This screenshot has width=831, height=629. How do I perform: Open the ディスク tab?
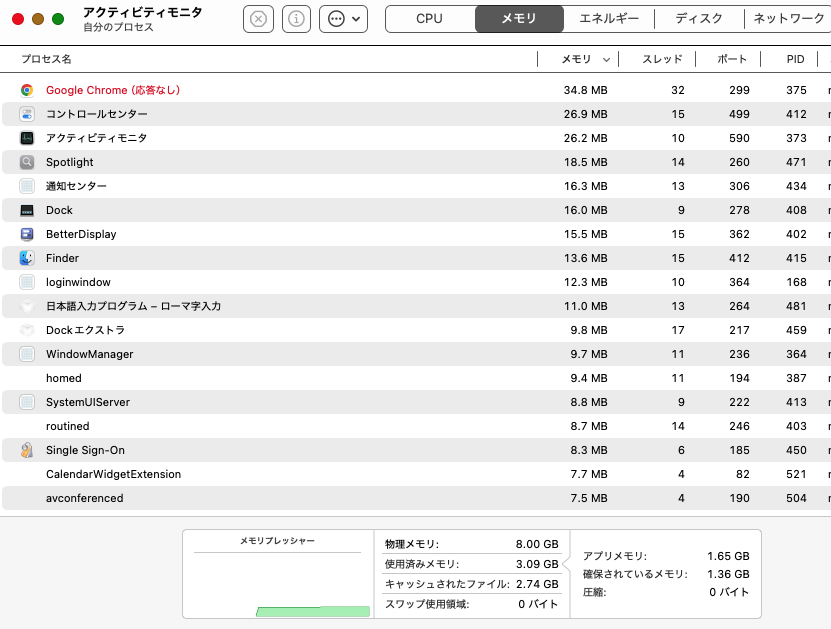click(x=699, y=19)
